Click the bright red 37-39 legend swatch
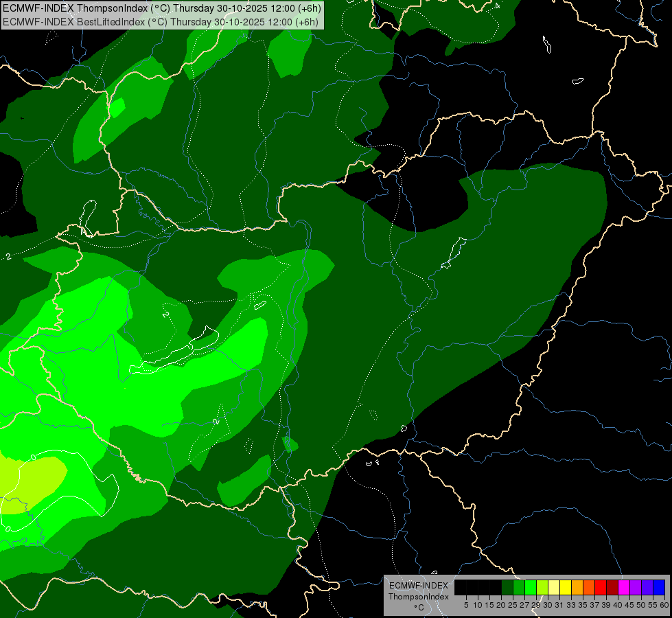 click(x=601, y=587)
